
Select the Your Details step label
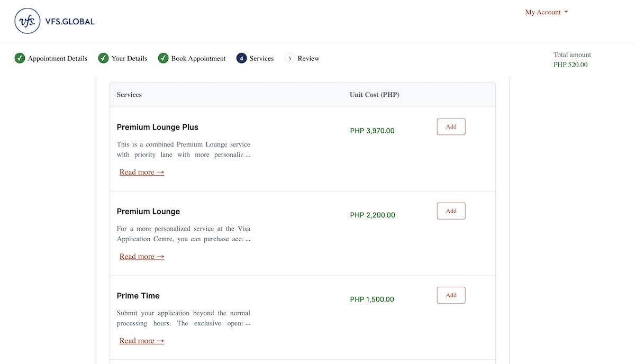click(129, 58)
